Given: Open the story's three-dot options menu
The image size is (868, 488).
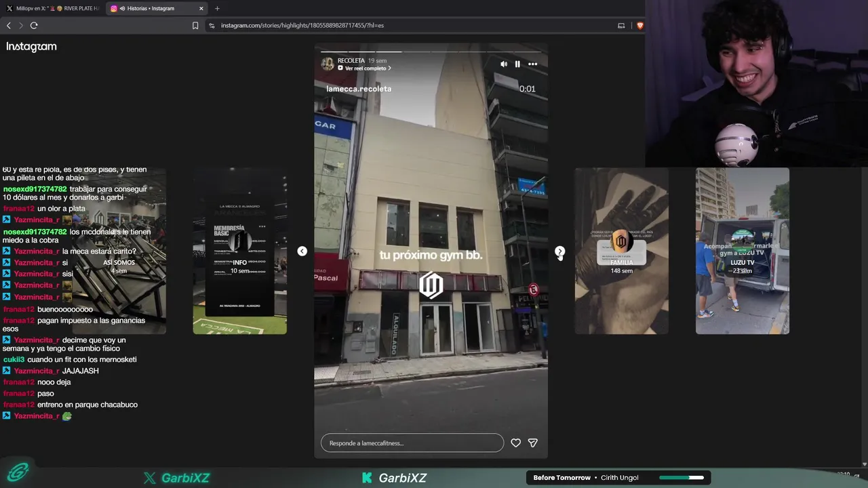Looking at the screenshot, I should [533, 64].
